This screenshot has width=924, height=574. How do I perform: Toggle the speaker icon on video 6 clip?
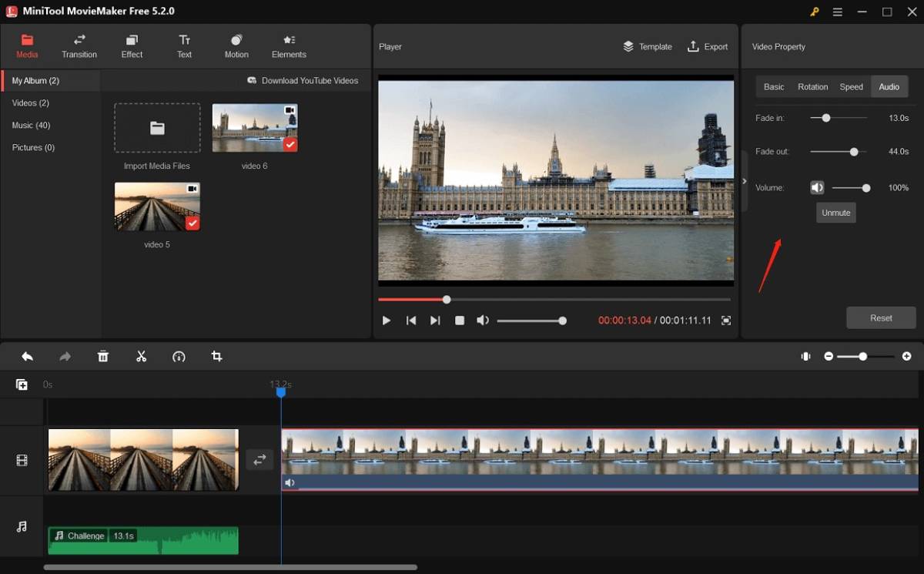click(x=290, y=483)
